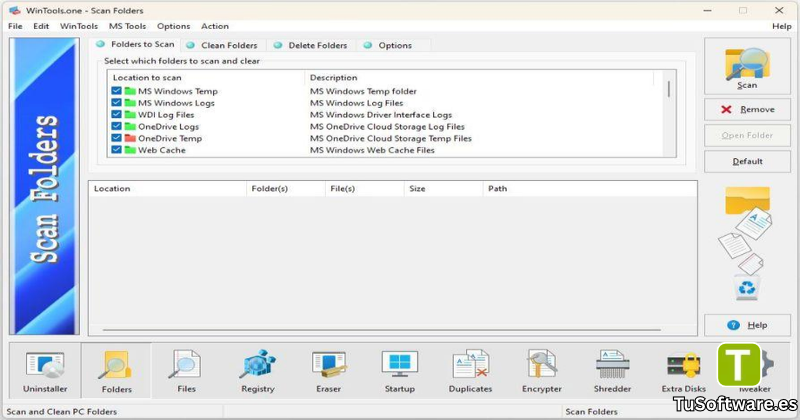Click the green MS Windows Temp folder icon
The height and width of the screenshot is (420, 800).
(130, 91)
